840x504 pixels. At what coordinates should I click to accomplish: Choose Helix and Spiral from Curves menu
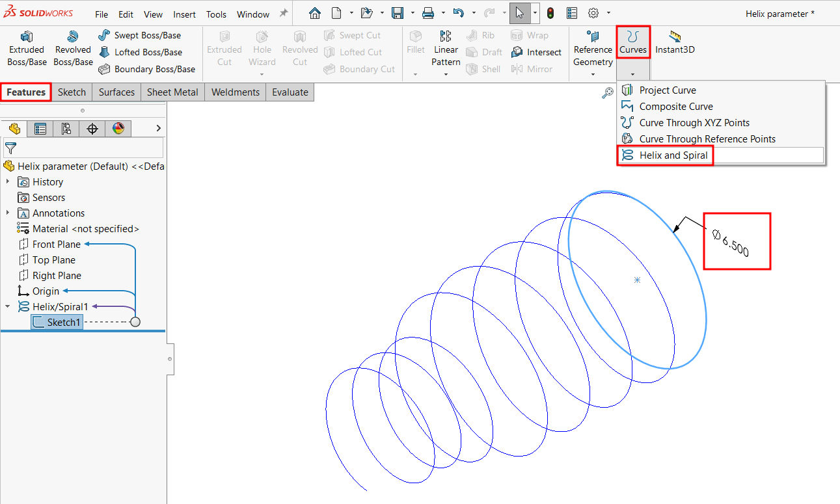coord(673,155)
